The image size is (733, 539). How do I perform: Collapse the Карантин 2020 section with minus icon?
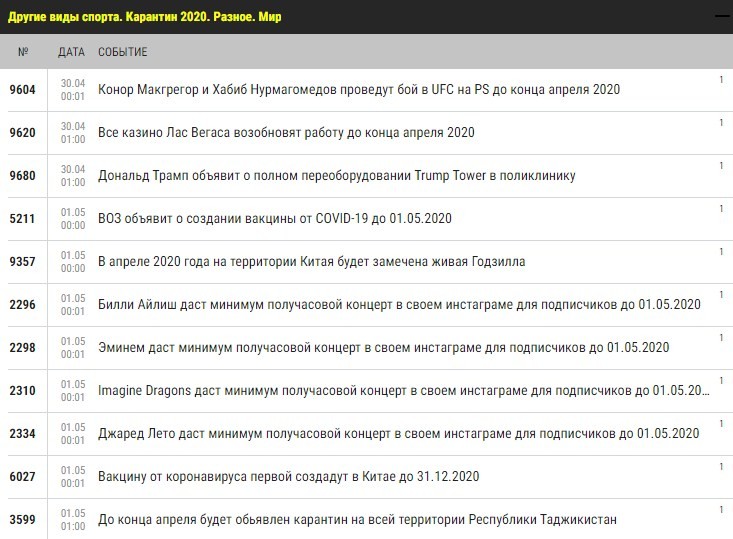(x=720, y=16)
